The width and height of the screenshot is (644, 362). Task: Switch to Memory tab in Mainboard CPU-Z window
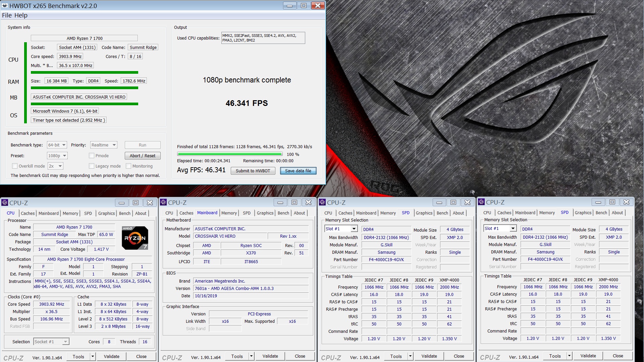click(x=229, y=213)
